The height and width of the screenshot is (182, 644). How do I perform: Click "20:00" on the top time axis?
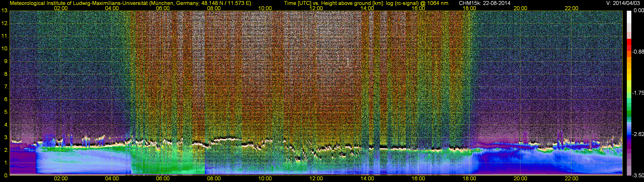click(x=521, y=8)
